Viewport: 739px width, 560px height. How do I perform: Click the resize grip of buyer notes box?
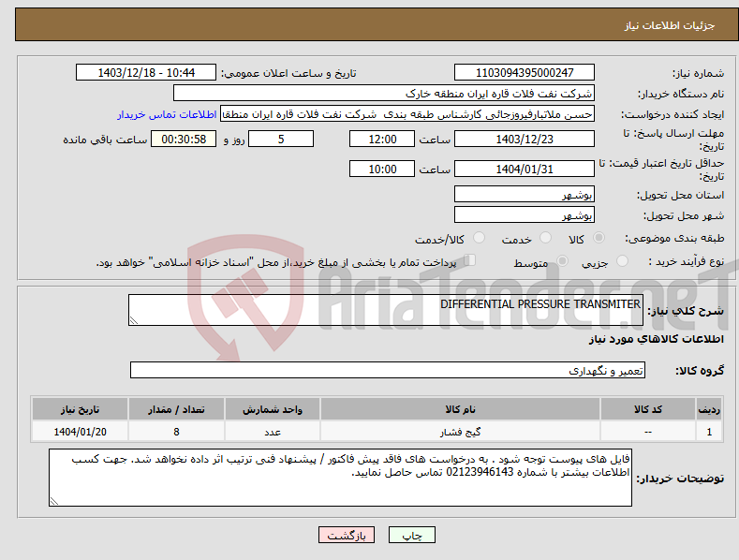pyautogui.click(x=54, y=501)
